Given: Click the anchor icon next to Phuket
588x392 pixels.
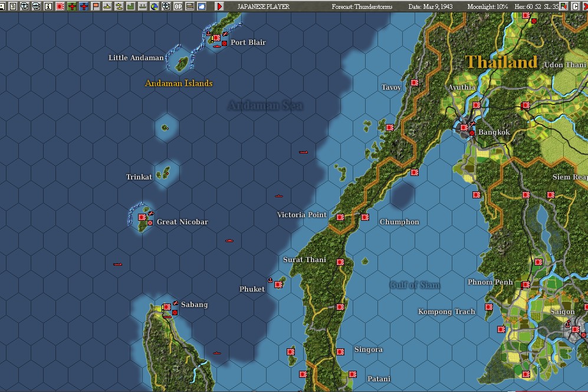Looking at the screenshot, I should pos(270,280).
